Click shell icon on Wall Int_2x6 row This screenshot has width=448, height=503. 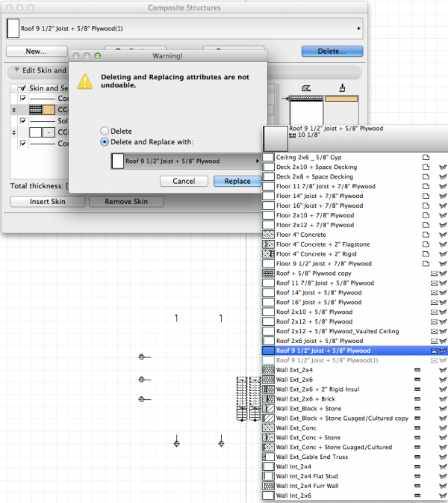click(443, 496)
